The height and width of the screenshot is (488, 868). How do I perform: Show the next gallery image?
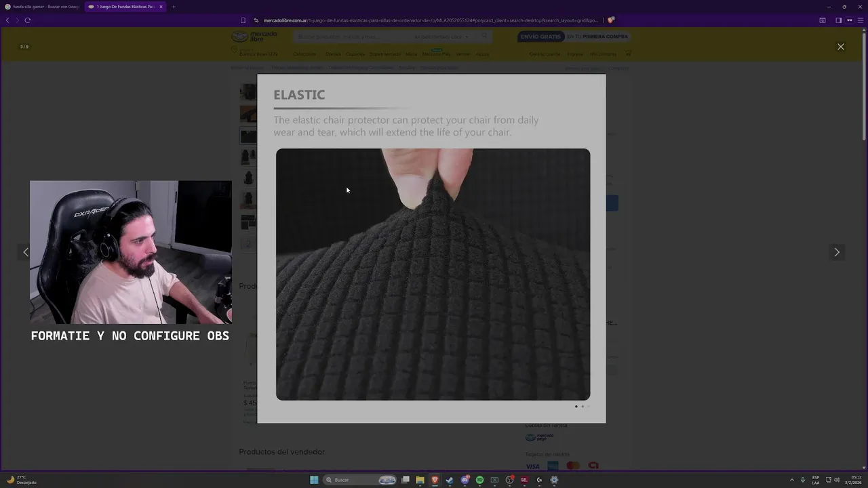(x=836, y=252)
